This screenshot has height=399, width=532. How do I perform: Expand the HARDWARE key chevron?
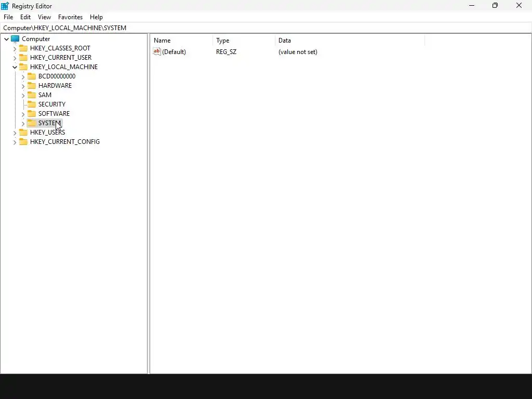click(23, 86)
